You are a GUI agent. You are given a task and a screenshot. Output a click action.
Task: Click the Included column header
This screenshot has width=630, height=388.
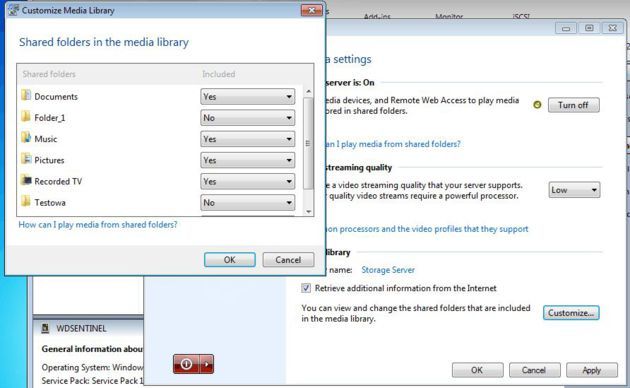219,74
